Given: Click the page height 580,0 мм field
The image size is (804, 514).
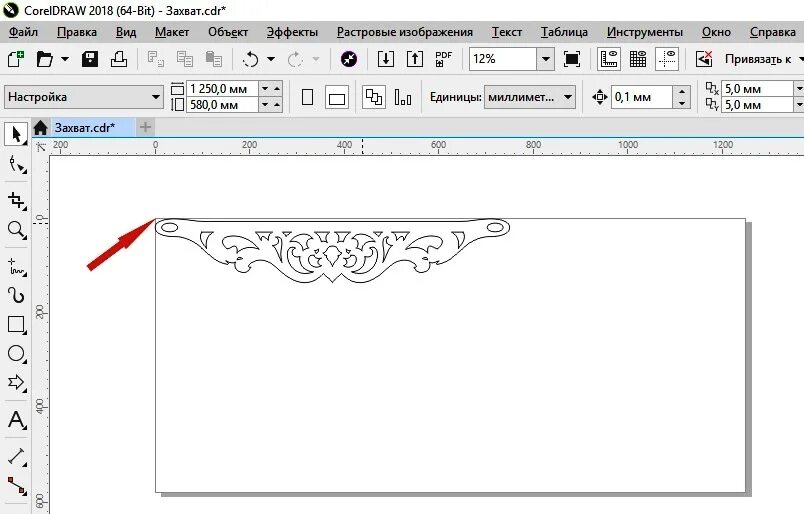Looking at the screenshot, I should 222,105.
